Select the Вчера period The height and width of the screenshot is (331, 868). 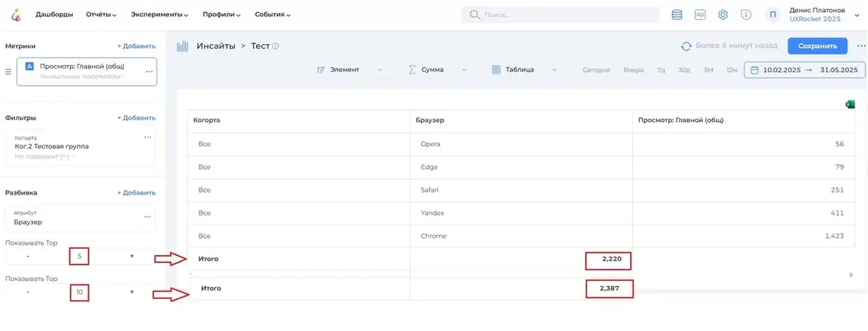(x=634, y=70)
